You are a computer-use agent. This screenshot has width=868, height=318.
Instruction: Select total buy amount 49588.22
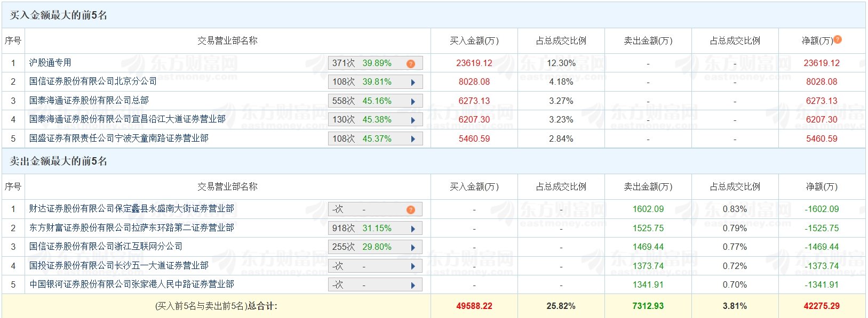point(474,306)
